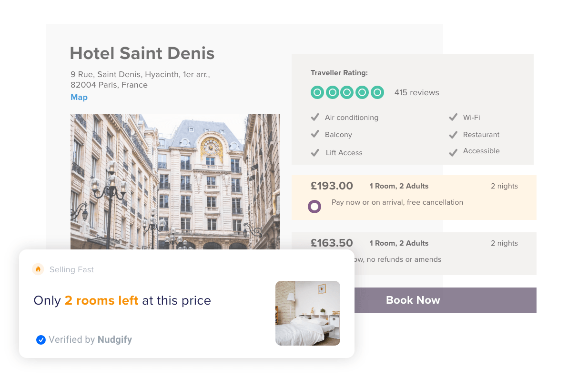588x377 pixels.
Task: Open the 415 reviews section
Action: tap(416, 92)
